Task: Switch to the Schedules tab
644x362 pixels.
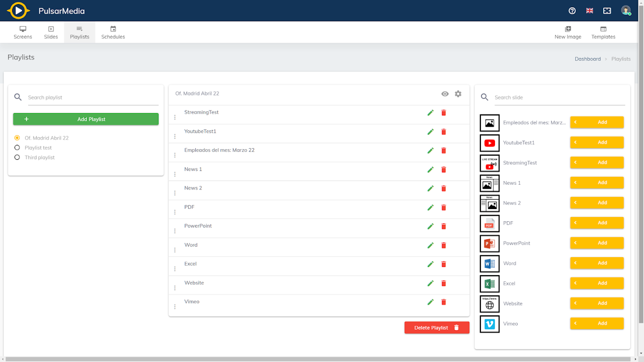Action: 113,33
